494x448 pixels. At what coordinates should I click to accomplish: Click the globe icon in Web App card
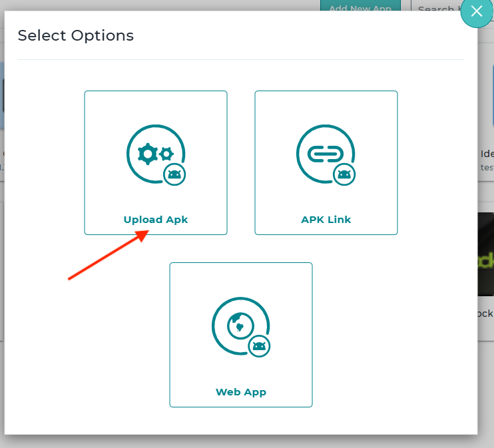coord(238,326)
